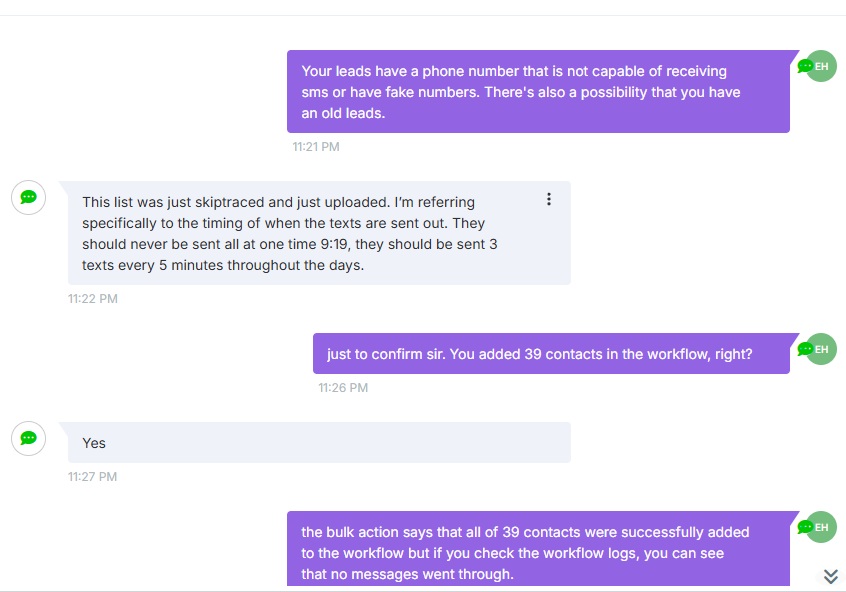Click contact chat icon next to skiptraced message
Screen dimensions: 846x592
[x=29, y=198]
